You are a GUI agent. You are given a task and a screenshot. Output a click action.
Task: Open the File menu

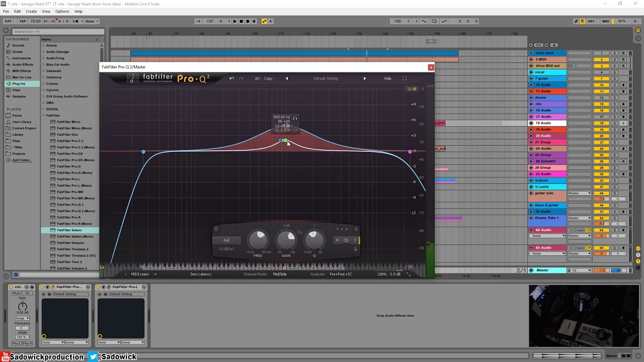(6, 11)
